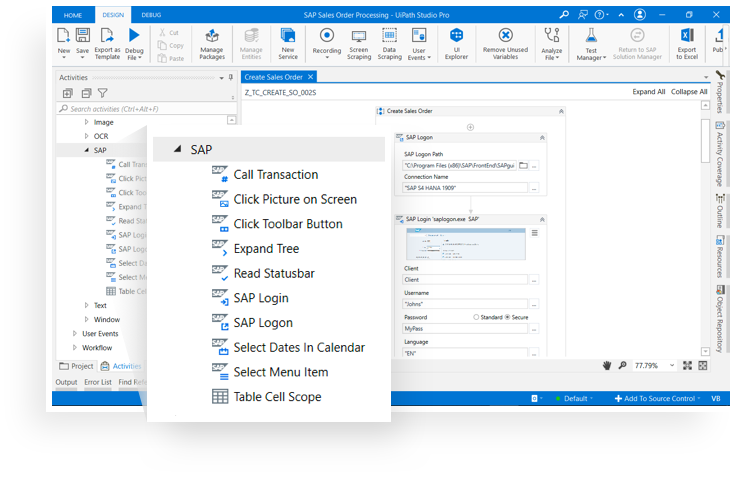The image size is (736, 478).
Task: Open the UI Explorer tool
Action: tap(456, 40)
